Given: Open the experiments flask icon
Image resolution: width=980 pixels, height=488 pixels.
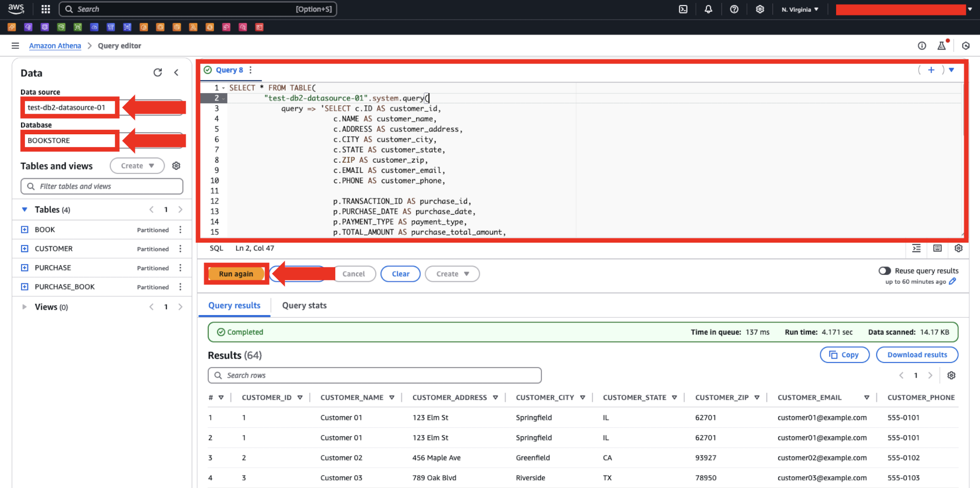Looking at the screenshot, I should 941,45.
